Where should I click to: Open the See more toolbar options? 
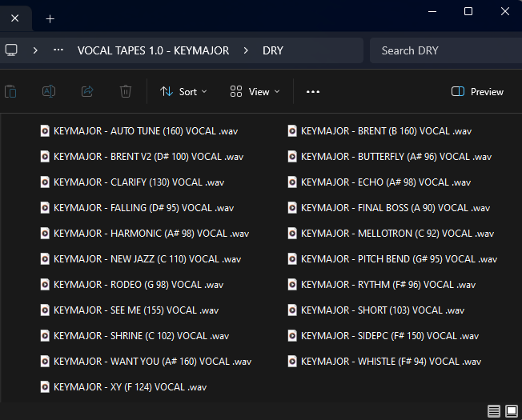[313, 91]
